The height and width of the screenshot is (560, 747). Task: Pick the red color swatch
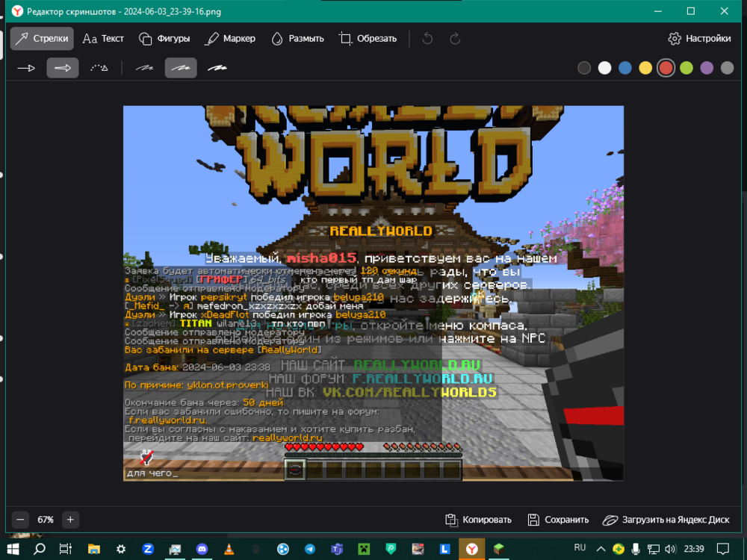point(666,68)
